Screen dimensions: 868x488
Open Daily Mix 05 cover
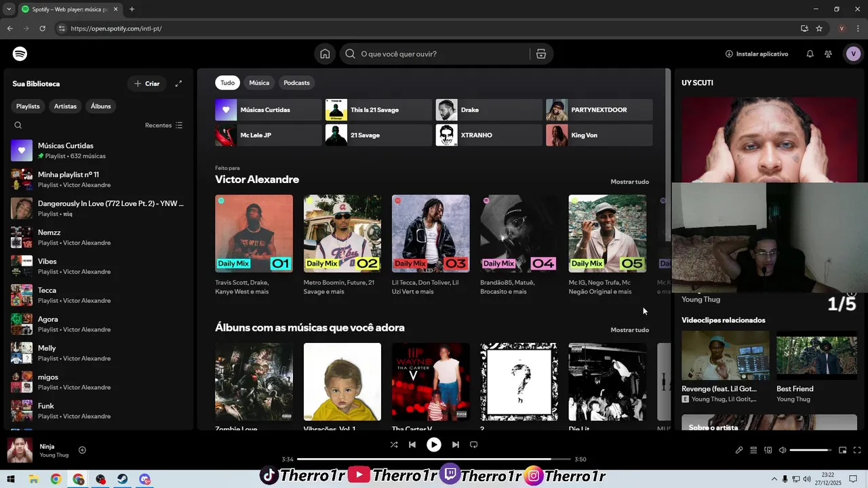click(x=608, y=234)
